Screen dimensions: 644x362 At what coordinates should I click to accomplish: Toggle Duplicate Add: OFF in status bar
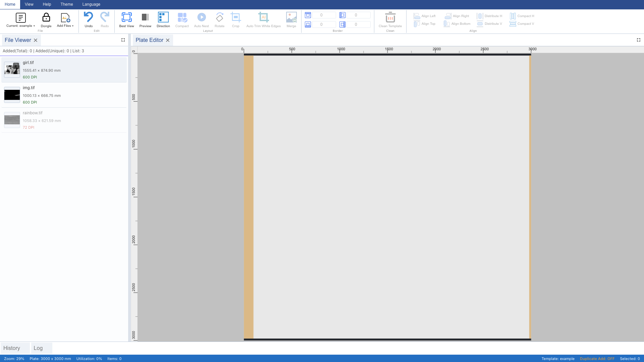point(597,359)
